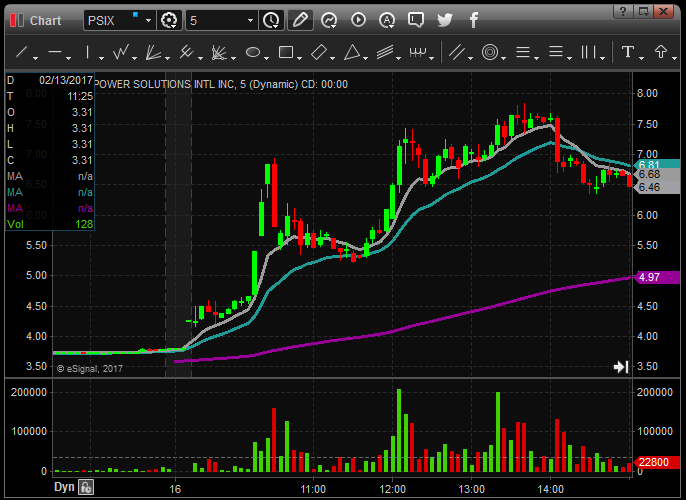686x500 pixels.
Task: Select the second horizontal-lines extension tool
Action: [556, 52]
